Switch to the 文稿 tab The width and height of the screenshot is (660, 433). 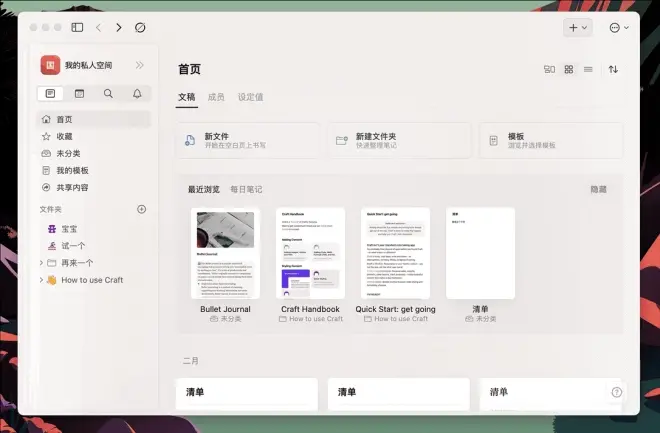click(x=186, y=97)
